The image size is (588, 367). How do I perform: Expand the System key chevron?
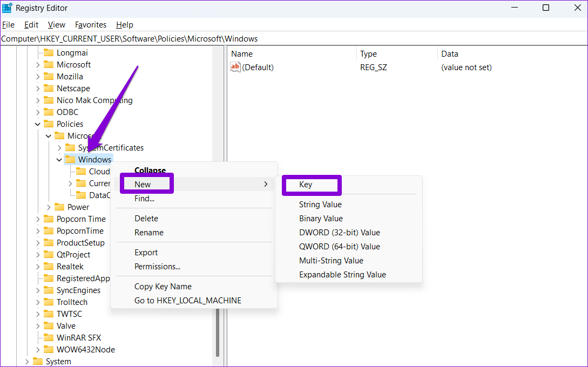[x=27, y=362]
